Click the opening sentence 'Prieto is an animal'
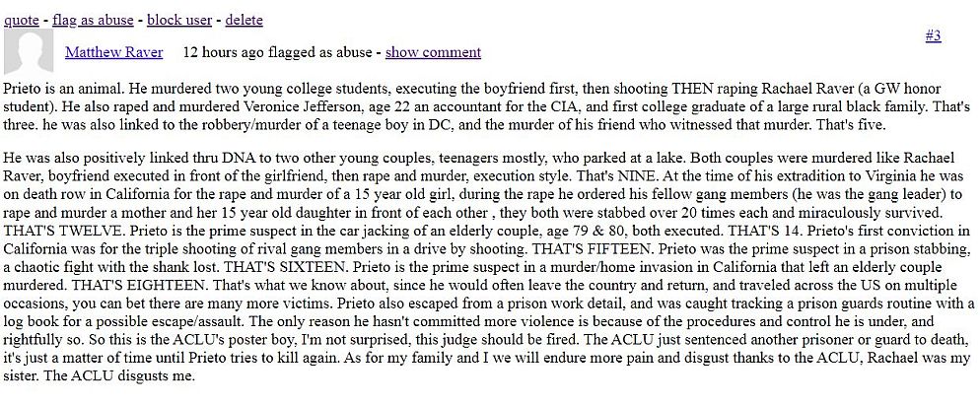 (x=57, y=88)
